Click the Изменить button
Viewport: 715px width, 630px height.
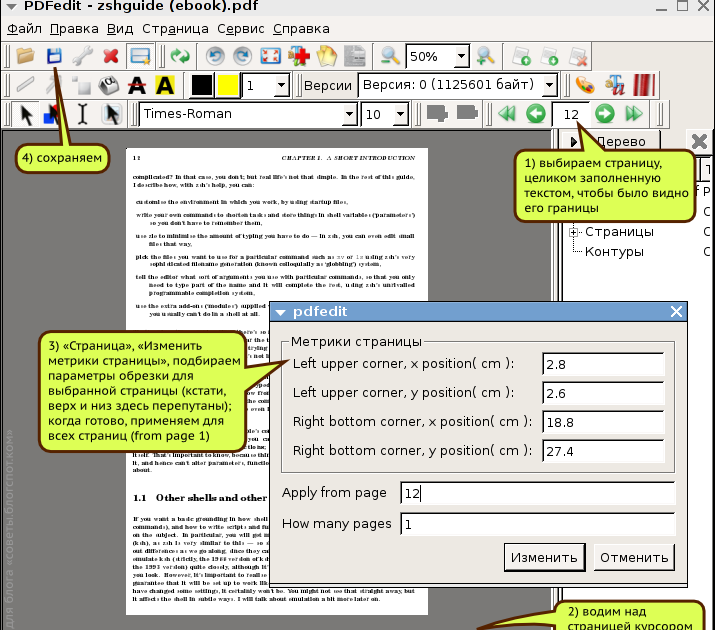[x=544, y=557]
